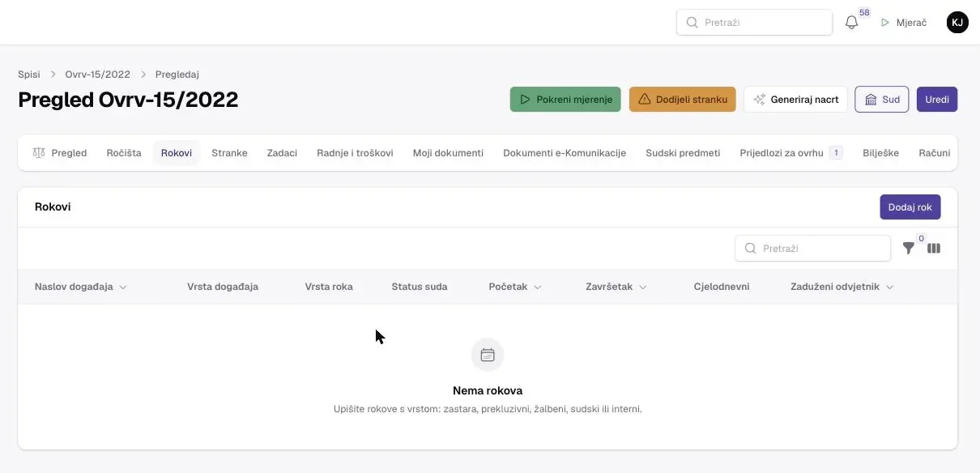Screen dimensions: 980x473
Task: Click the Uredi button
Action: pos(937,100)
